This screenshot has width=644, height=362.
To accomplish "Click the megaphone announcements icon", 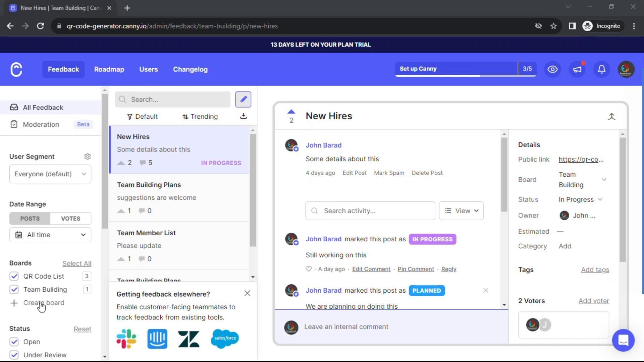I will tap(577, 69).
